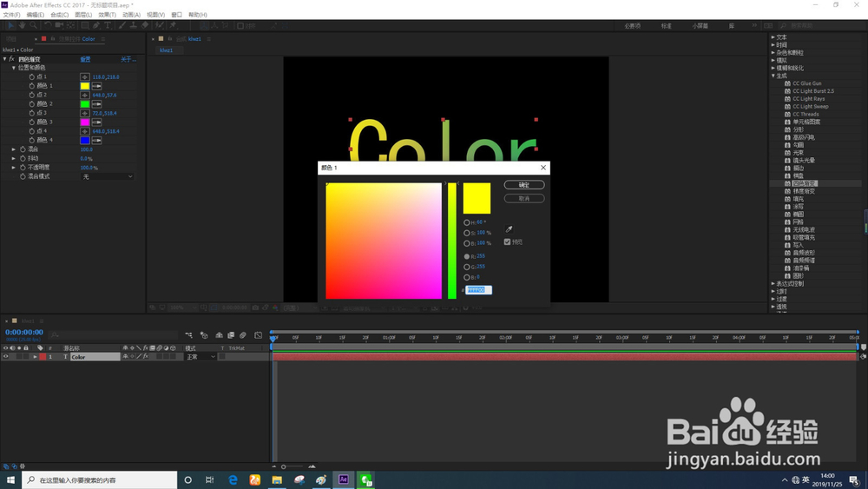Select the Pen tool
Image resolution: width=868 pixels, height=489 pixels.
pyautogui.click(x=96, y=25)
